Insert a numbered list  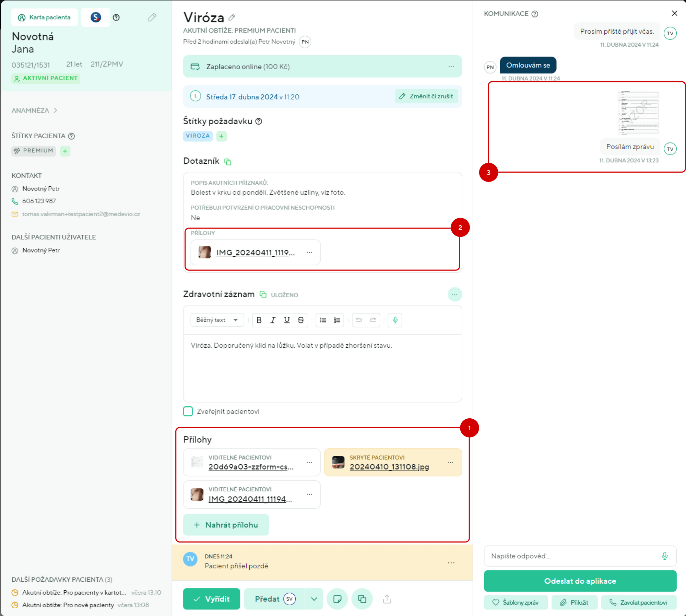click(337, 320)
